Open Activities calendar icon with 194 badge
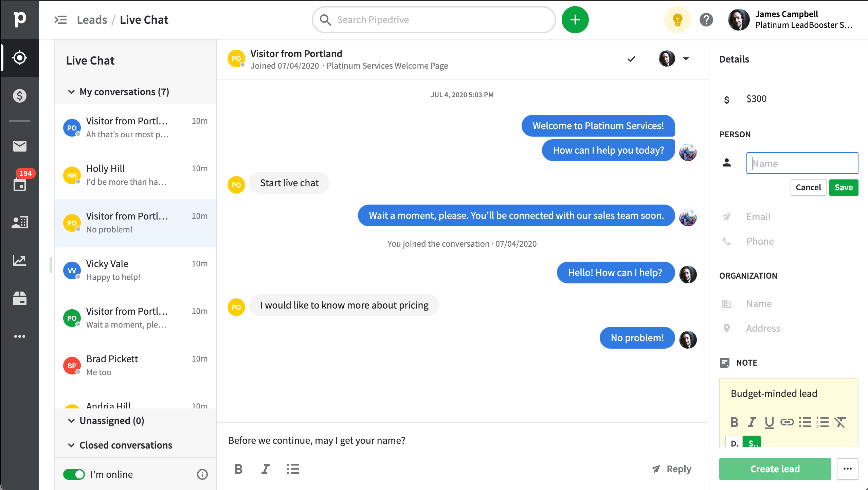 click(20, 185)
